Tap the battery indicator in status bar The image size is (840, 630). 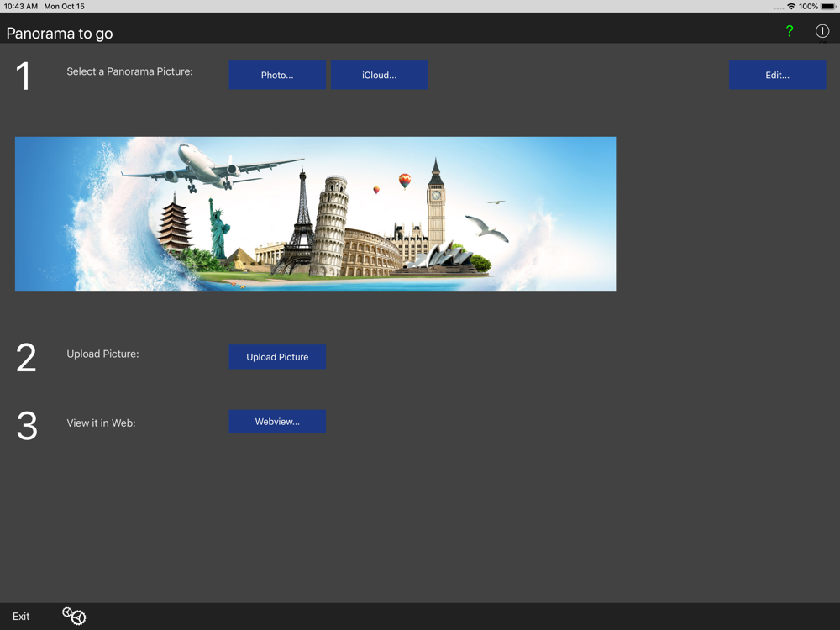pyautogui.click(x=828, y=7)
